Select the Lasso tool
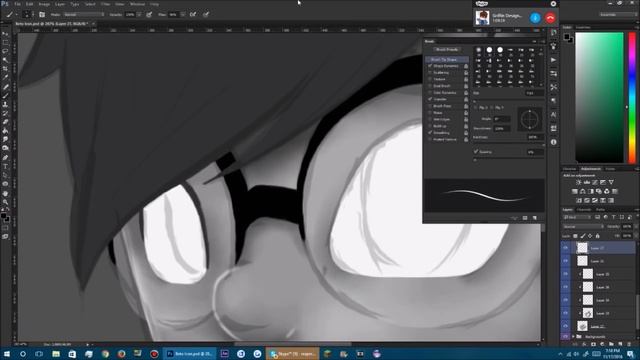 pos(5,51)
